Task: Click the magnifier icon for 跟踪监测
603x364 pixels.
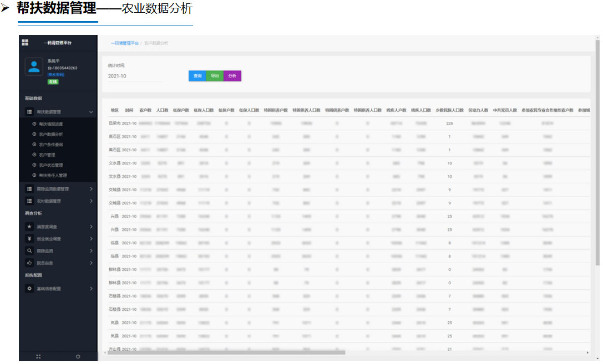Action: pyautogui.click(x=29, y=251)
